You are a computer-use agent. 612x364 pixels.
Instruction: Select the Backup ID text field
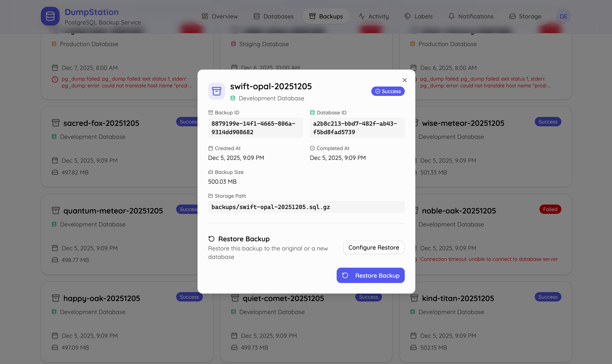(255, 128)
